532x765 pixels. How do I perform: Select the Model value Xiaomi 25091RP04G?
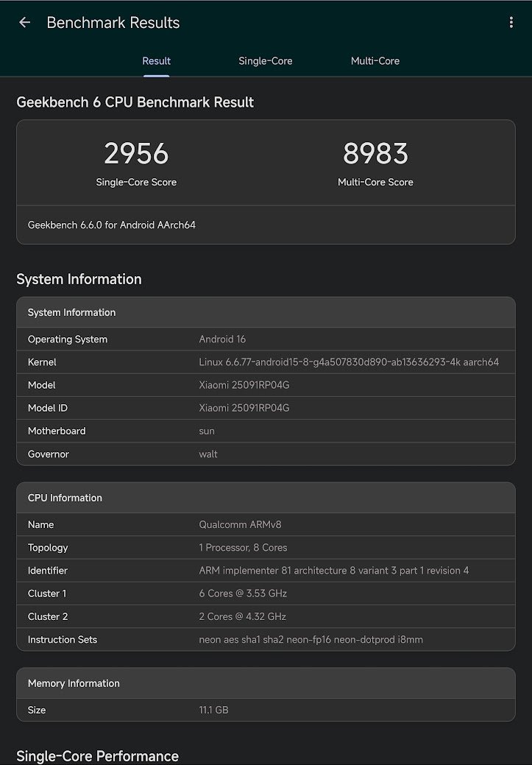pos(244,385)
